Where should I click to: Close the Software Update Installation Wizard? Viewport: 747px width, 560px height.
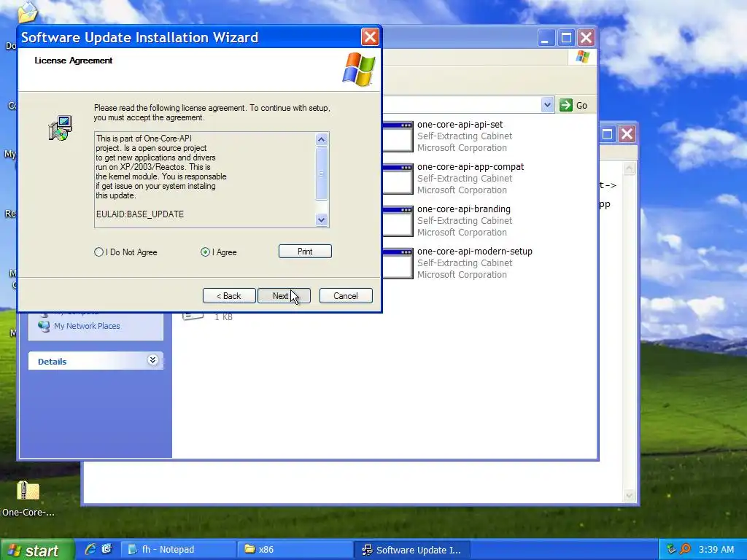coord(370,37)
